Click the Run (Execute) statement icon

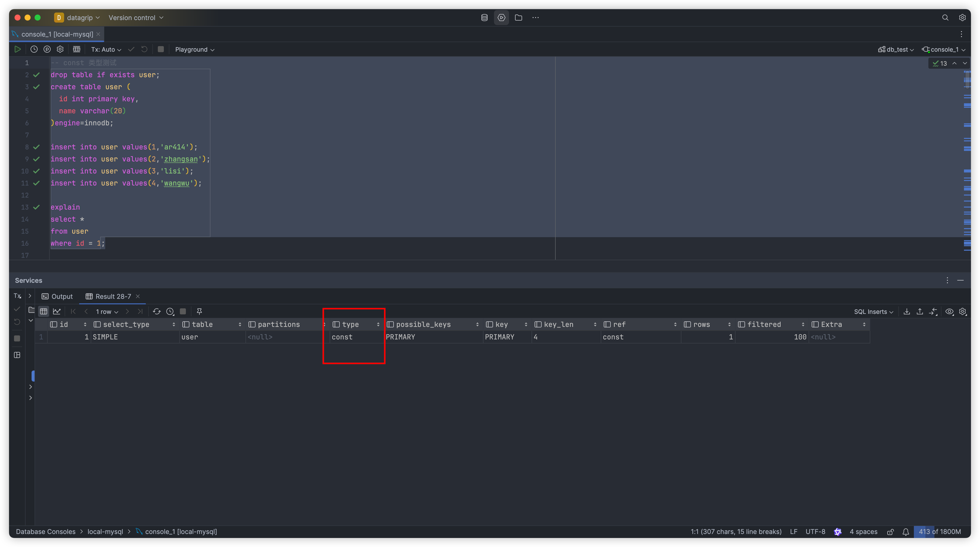[x=17, y=49]
